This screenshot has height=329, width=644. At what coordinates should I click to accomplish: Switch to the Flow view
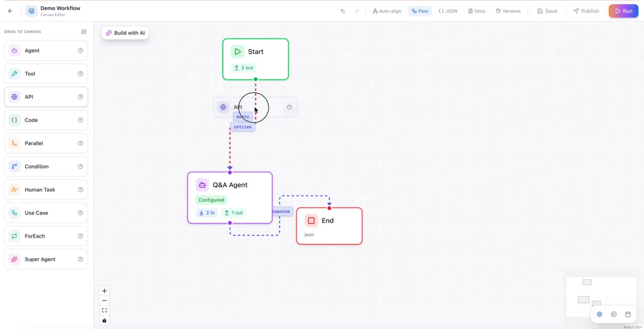(x=420, y=11)
